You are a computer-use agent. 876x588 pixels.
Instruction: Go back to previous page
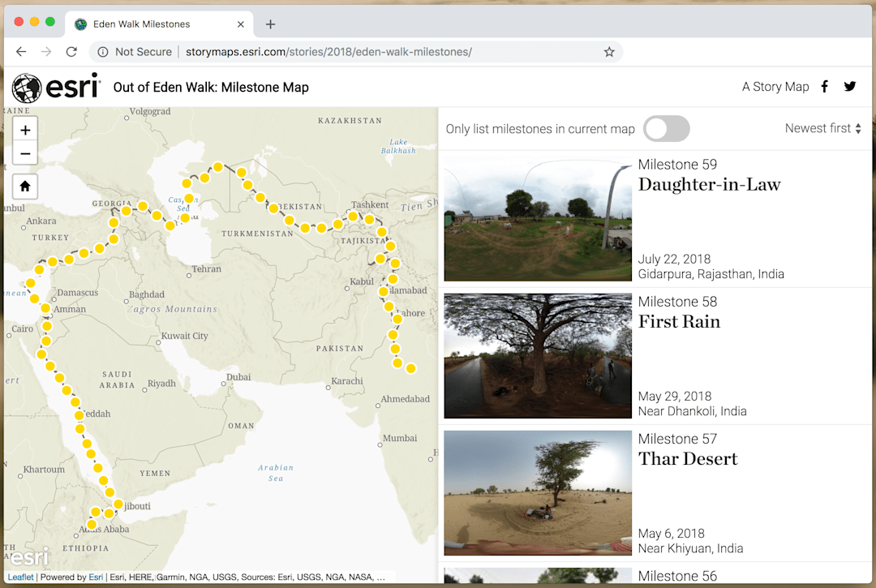point(21,52)
